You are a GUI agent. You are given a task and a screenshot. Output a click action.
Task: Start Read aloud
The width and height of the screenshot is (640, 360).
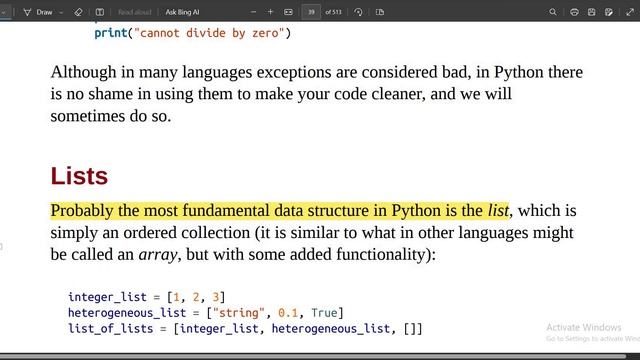click(x=135, y=12)
